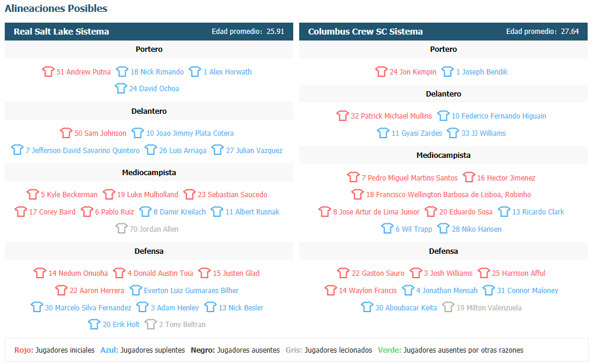Click gray jersey icon beside Jordan Allen
Screen dimensions: 593x364
click(122, 228)
